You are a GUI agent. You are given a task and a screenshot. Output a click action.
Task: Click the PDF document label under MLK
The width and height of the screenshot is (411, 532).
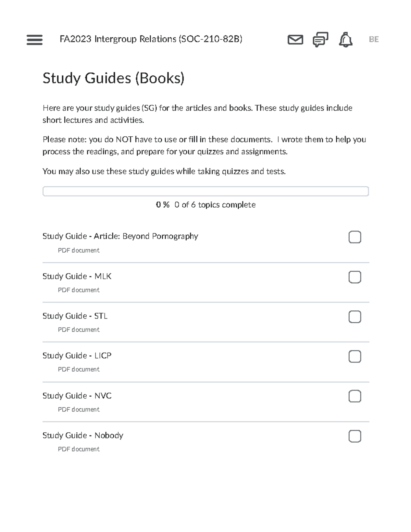(78, 290)
